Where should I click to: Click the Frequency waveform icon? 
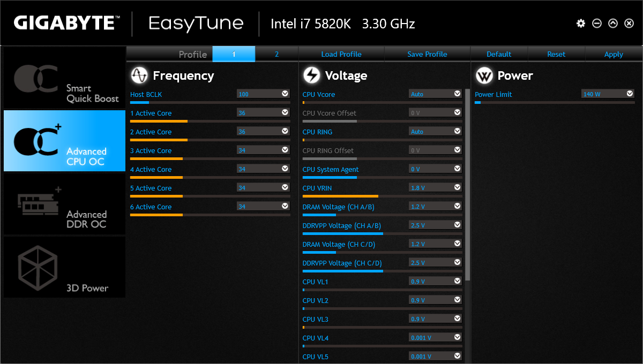click(139, 75)
